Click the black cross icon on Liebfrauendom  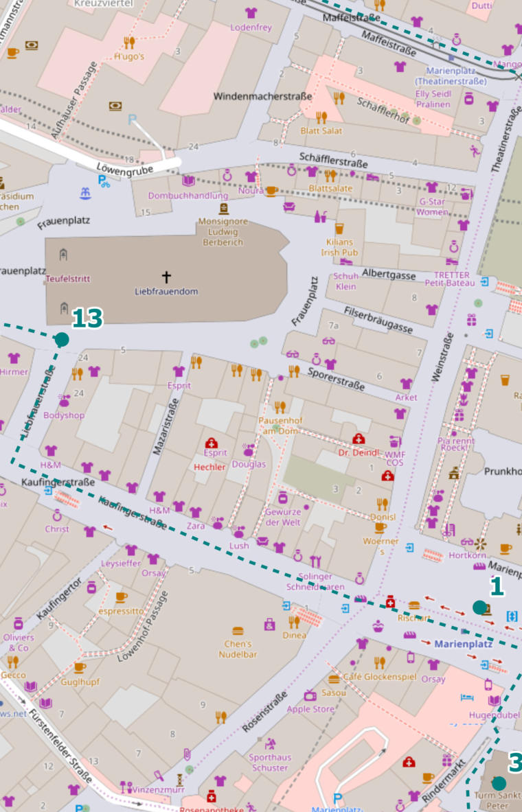click(x=166, y=277)
